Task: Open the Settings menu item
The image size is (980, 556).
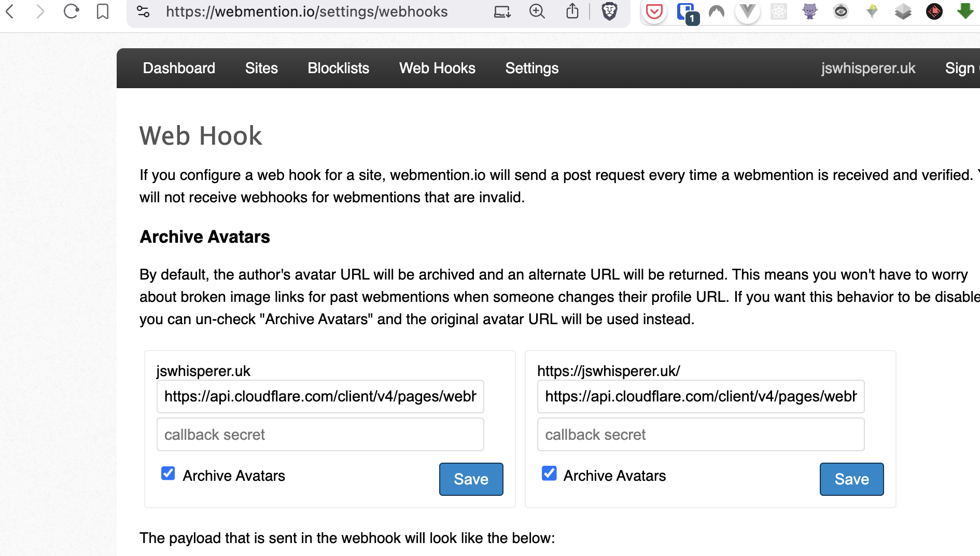Action: pyautogui.click(x=531, y=68)
